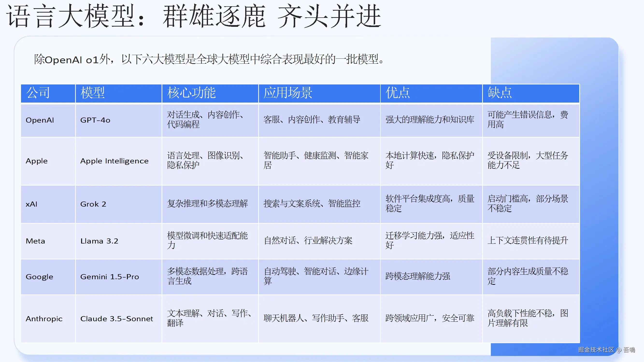Click the xAI company cell
This screenshot has height=362, width=644.
31,204
